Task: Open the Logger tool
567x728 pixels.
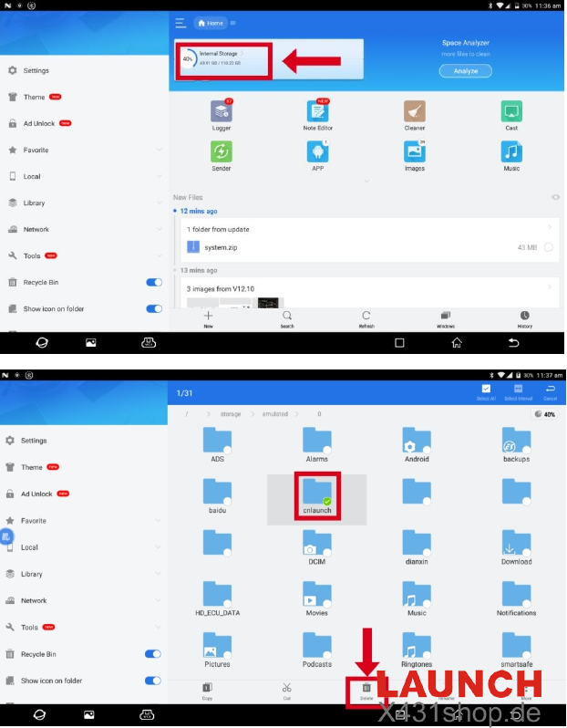Action: coord(222,112)
